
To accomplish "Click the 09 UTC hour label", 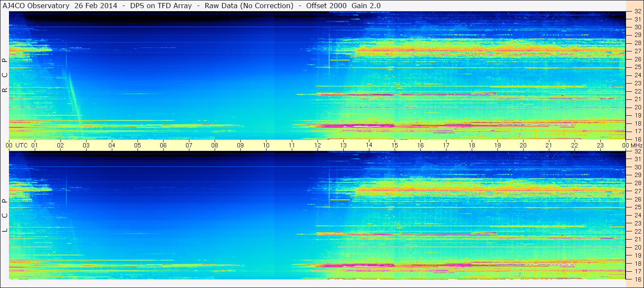I will pyautogui.click(x=240, y=145).
